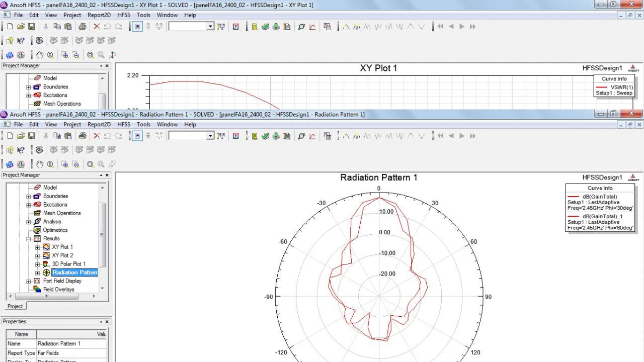The height and width of the screenshot is (362, 644).
Task: Open the combo box in lower toolbar
Action: pyautogui.click(x=210, y=136)
